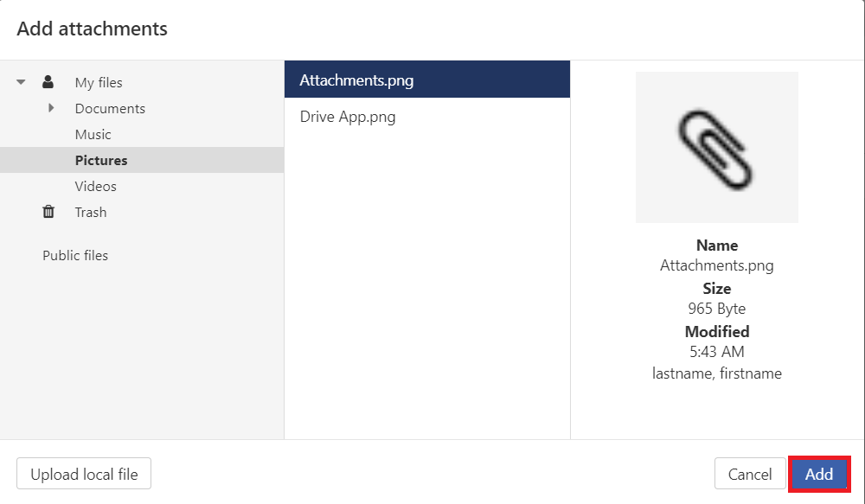Click the person icon beside My files
The image size is (865, 504).
click(48, 82)
